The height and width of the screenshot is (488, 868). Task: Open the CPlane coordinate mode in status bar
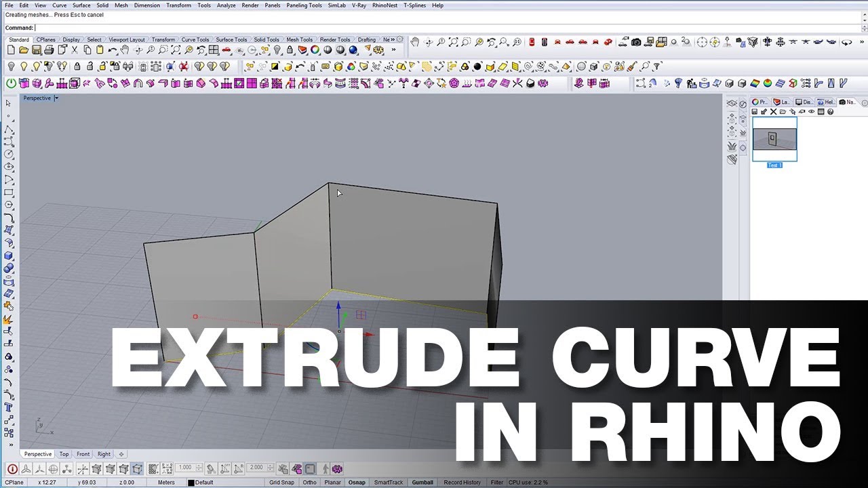click(x=14, y=483)
